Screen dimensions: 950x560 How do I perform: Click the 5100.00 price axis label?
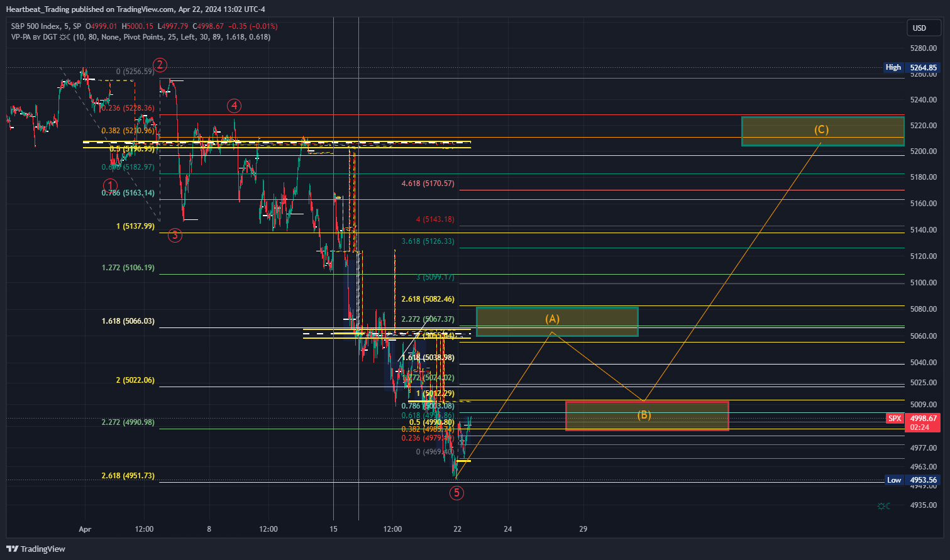(924, 283)
